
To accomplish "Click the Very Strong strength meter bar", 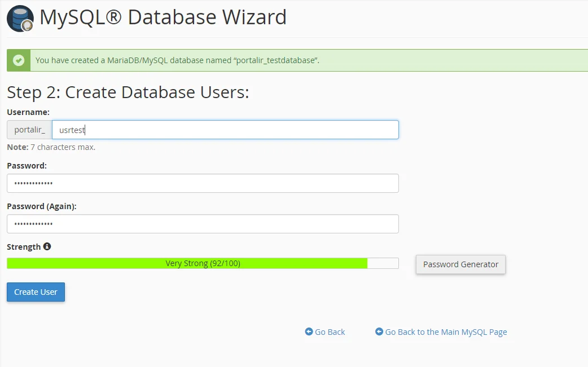I will tap(203, 263).
